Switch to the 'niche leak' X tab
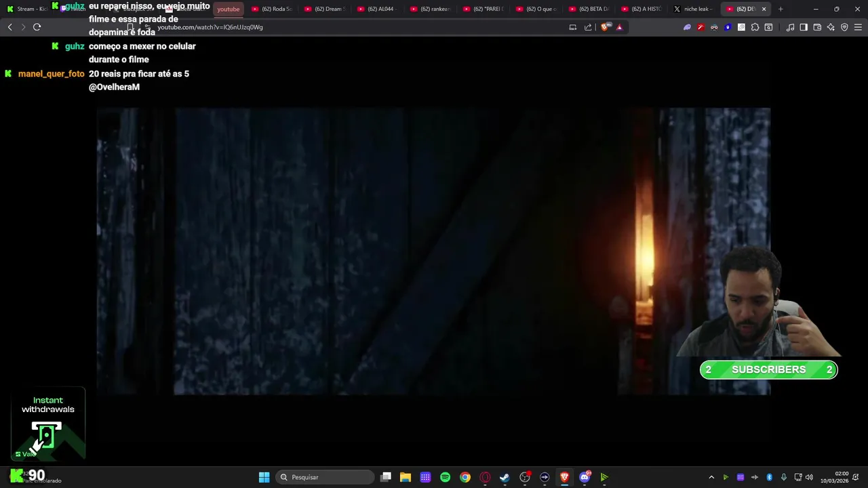The image size is (868, 488). 694,9
